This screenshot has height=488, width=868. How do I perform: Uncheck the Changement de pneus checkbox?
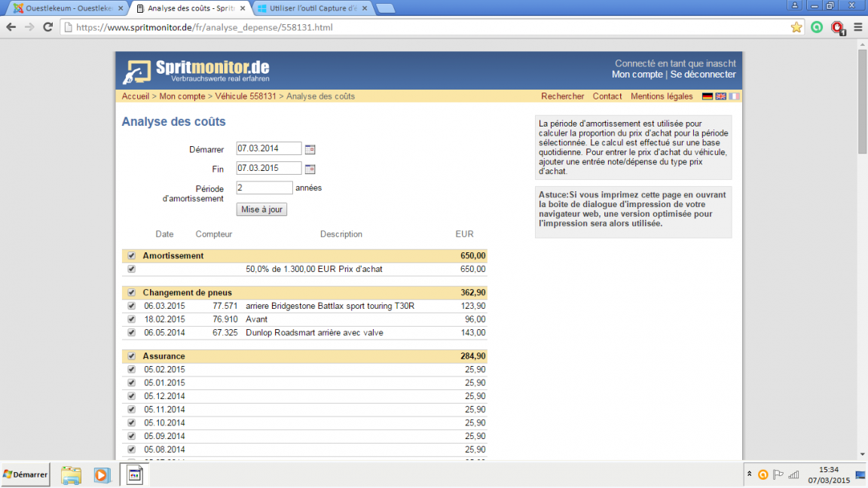[x=131, y=293]
